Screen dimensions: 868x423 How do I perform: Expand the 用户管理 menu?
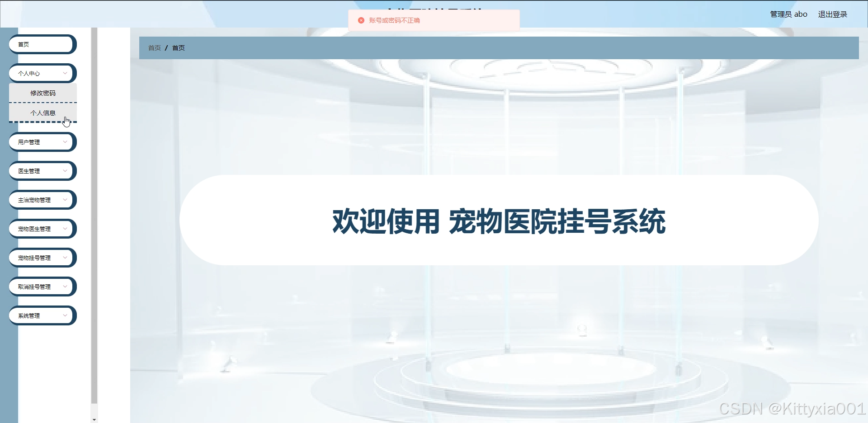pyautogui.click(x=42, y=142)
